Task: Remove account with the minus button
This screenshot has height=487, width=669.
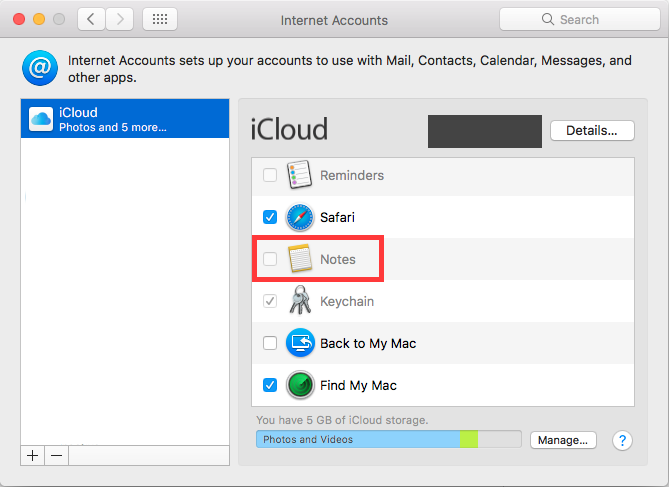Action: pyautogui.click(x=56, y=455)
